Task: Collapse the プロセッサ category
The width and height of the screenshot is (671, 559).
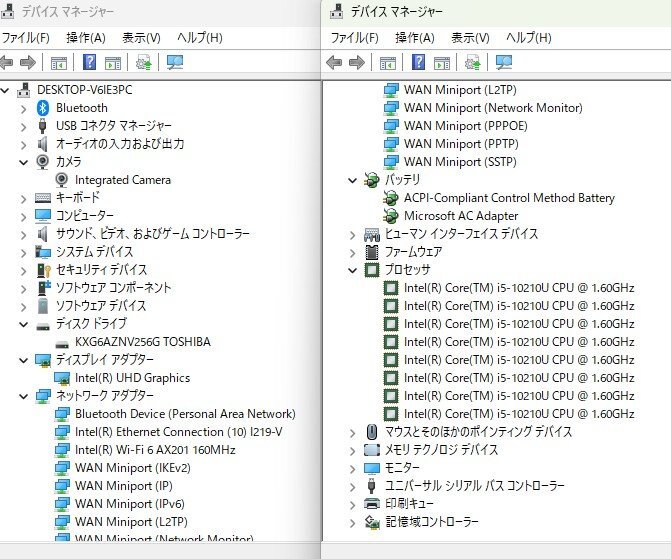Action: pyautogui.click(x=353, y=270)
